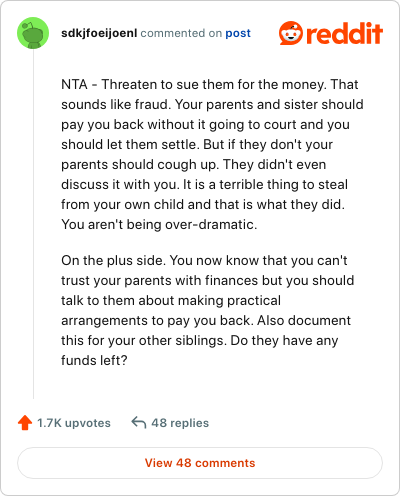Click the first comment paragraph starting with NTA
The width and height of the screenshot is (400, 496).
[212, 154]
